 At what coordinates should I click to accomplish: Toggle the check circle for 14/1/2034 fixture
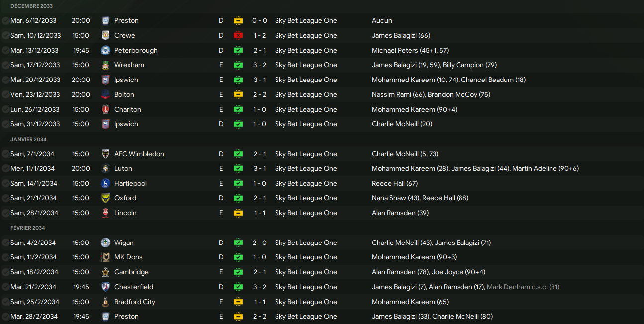5,183
